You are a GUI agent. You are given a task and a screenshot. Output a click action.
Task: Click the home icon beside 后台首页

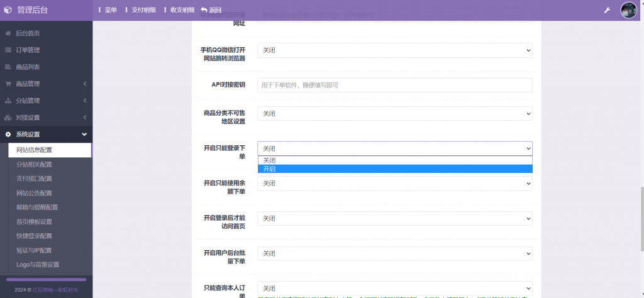click(x=8, y=33)
